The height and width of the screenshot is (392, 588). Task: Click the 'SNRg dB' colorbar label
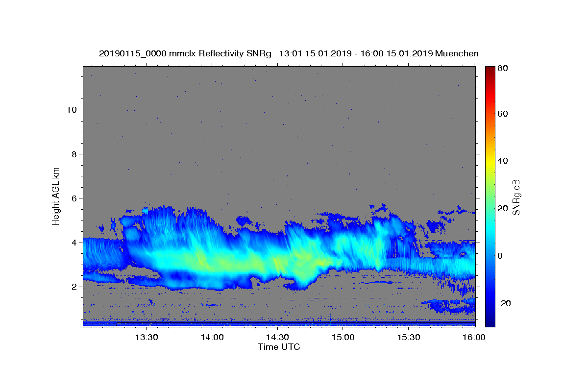(x=516, y=197)
